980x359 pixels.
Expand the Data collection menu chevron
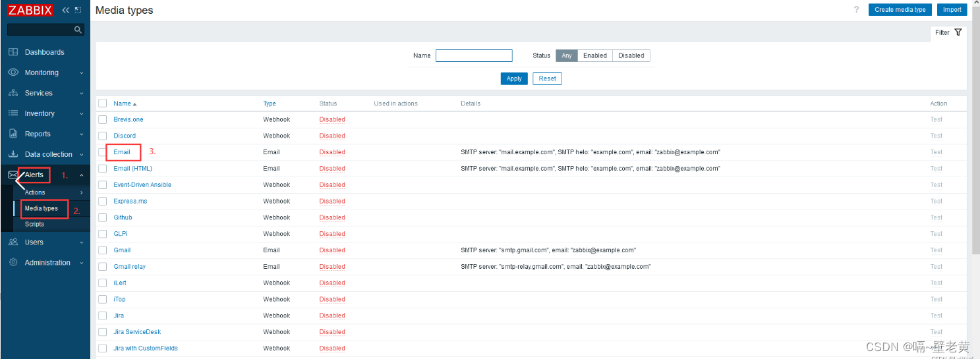click(x=82, y=155)
